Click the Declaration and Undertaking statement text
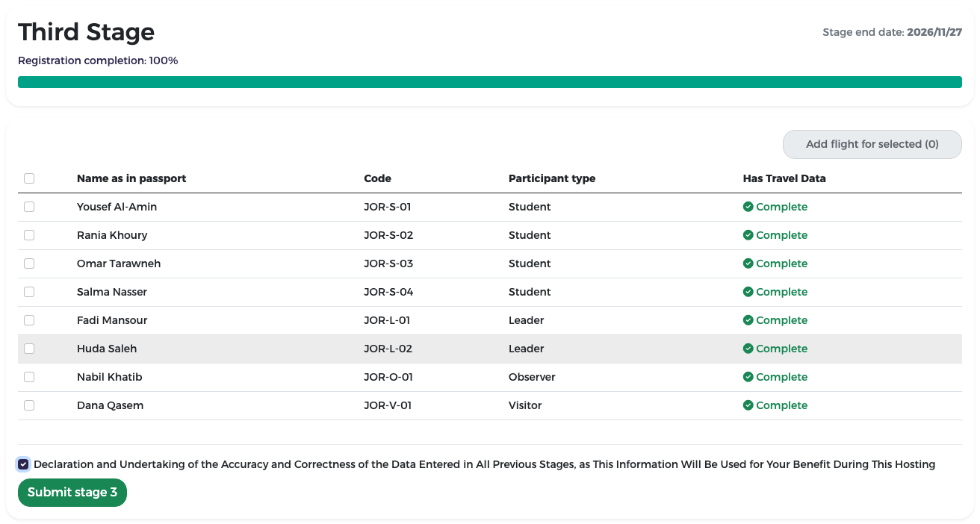The height and width of the screenshot is (524, 980). pos(484,464)
